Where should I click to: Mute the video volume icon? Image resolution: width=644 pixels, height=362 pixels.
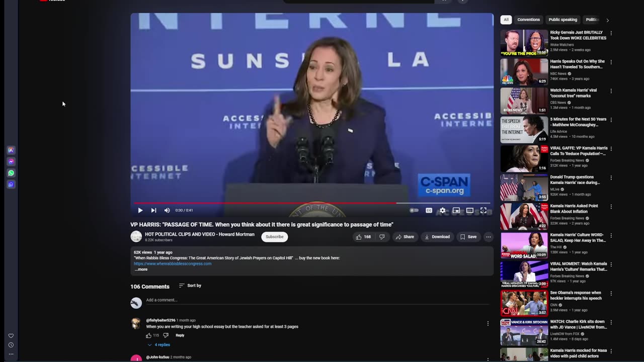click(x=167, y=211)
